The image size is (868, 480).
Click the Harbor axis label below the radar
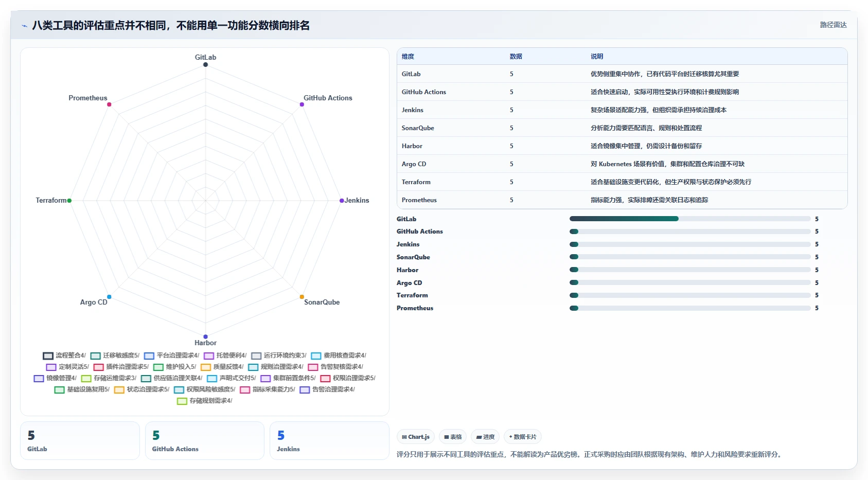[205, 343]
